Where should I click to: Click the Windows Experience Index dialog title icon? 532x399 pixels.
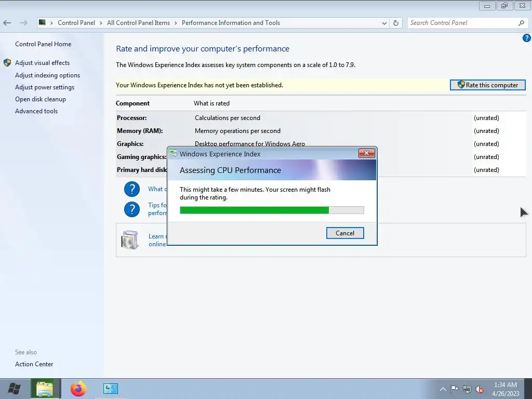pyautogui.click(x=174, y=154)
